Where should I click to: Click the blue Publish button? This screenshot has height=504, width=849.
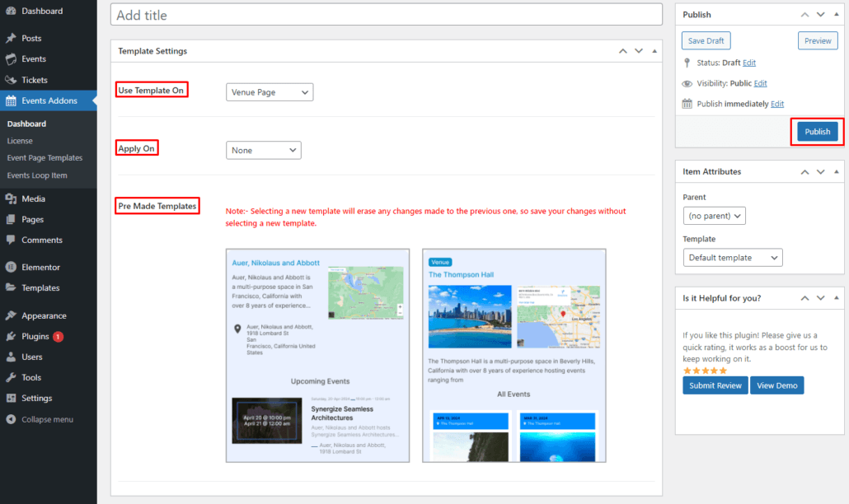click(817, 132)
